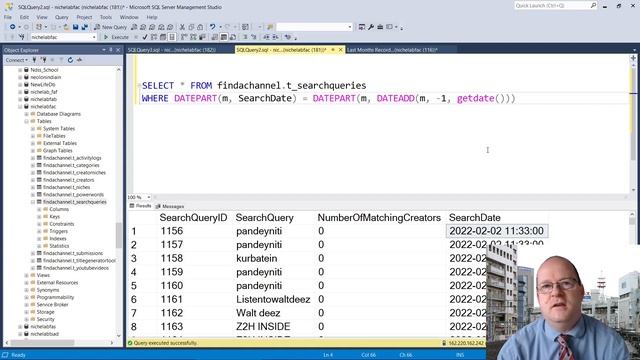This screenshot has height=360, width=640.
Task: Click the Properties wrench icon
Action: (371, 27)
